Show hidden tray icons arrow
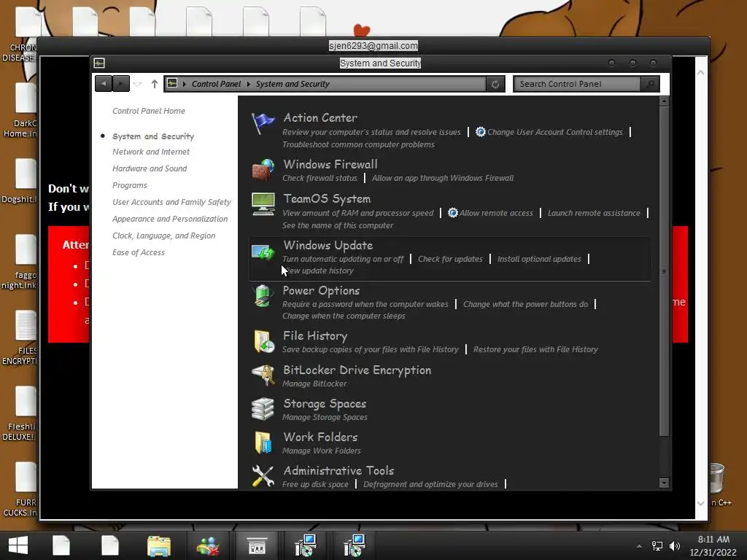The image size is (747, 560). click(639, 546)
